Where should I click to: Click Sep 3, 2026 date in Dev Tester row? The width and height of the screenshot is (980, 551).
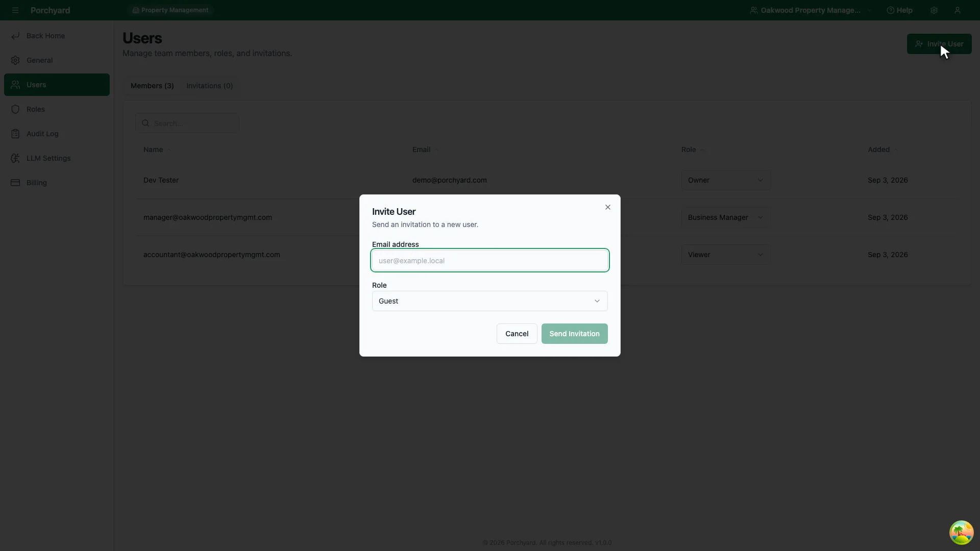[888, 180]
